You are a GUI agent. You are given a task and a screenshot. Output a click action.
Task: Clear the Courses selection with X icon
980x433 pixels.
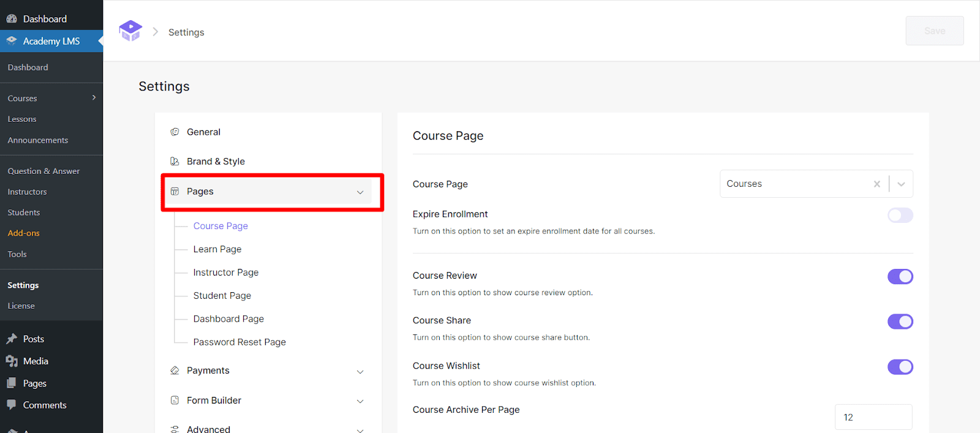point(877,184)
